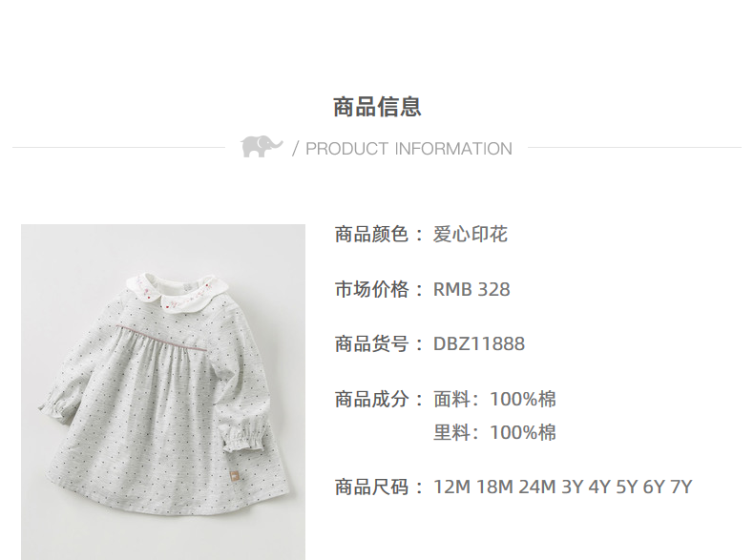Viewport: 754px width, 560px height.
Task: Click the PRODUCT INFORMATION subtitle text
Action: pyautogui.click(x=408, y=149)
